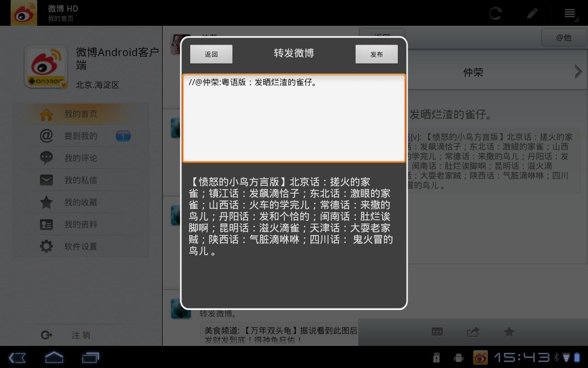
Task: Tap the unread badge on 提到我的
Action: tap(123, 136)
